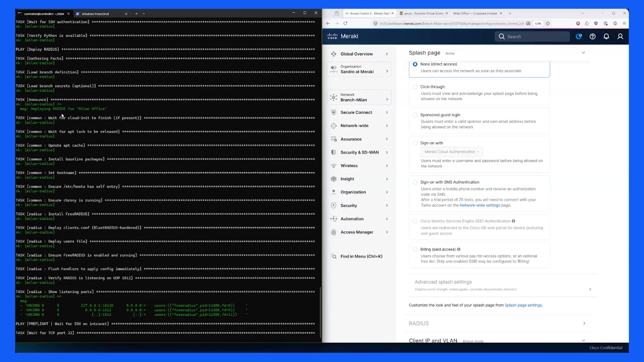Select Sign-on with SMS Authentication

415,182
